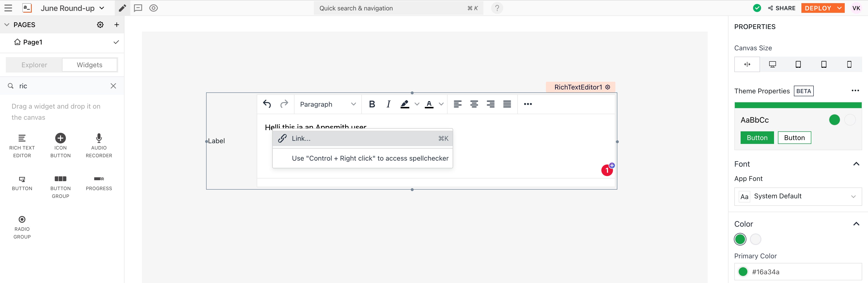Click the justify text alignment icon
Image resolution: width=868 pixels, height=283 pixels.
click(507, 104)
